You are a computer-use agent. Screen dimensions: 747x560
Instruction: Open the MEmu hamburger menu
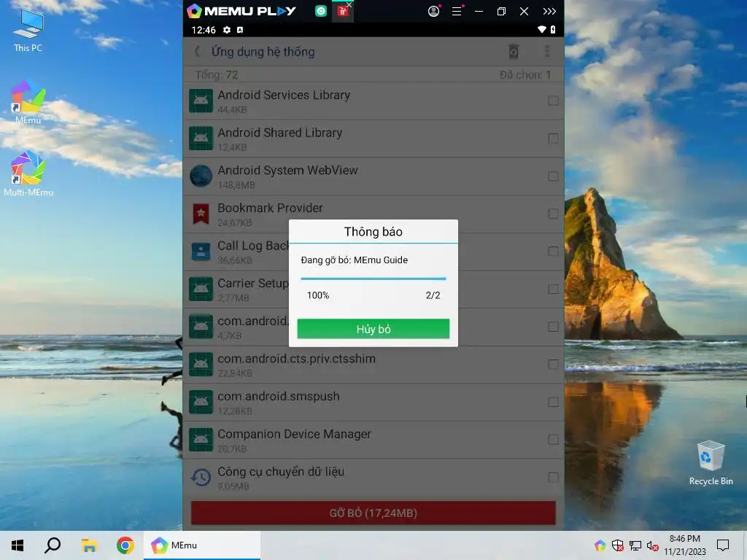(x=457, y=11)
